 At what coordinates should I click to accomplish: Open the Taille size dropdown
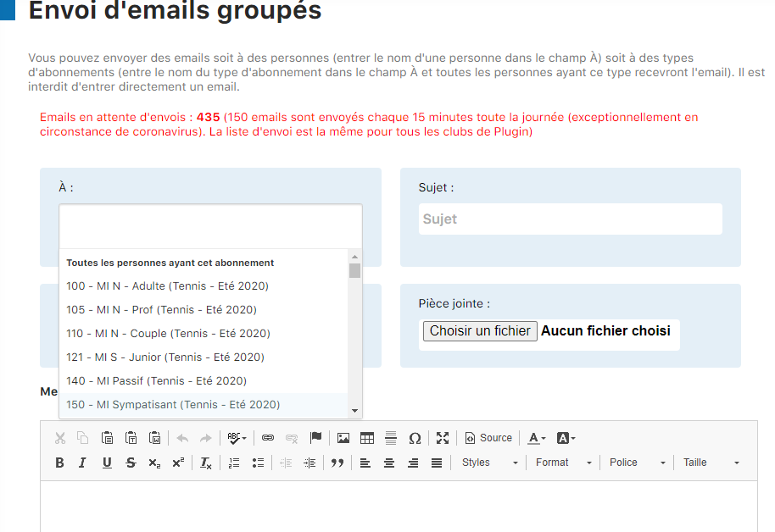[711, 463]
